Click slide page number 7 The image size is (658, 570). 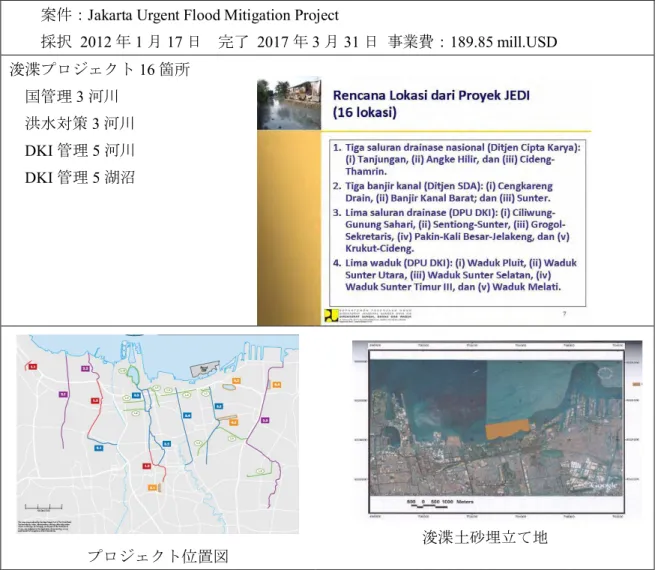564,314
